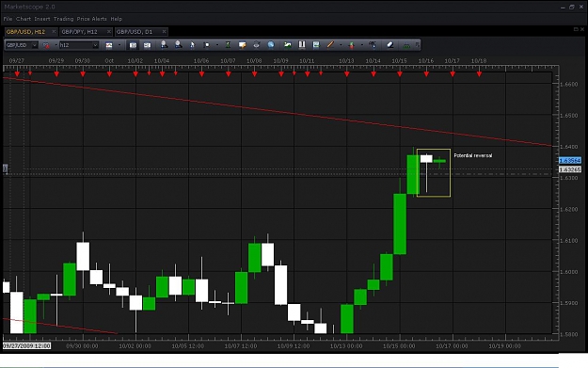Click the red icon next to the symbol box

click(46, 45)
